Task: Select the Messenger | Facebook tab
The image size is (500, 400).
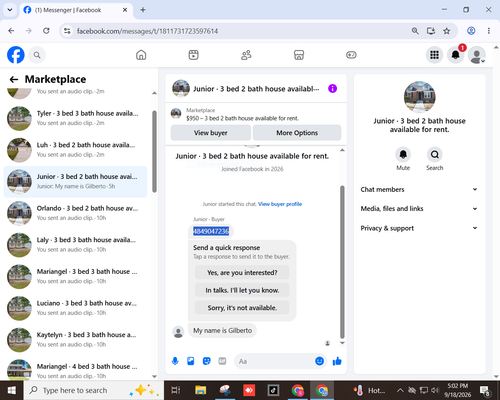Action: 76,10
